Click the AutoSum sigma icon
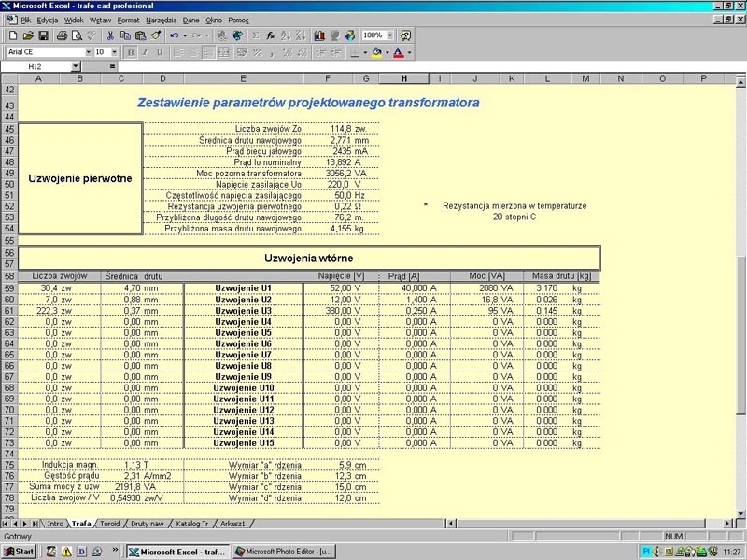747x560 pixels. click(x=255, y=35)
